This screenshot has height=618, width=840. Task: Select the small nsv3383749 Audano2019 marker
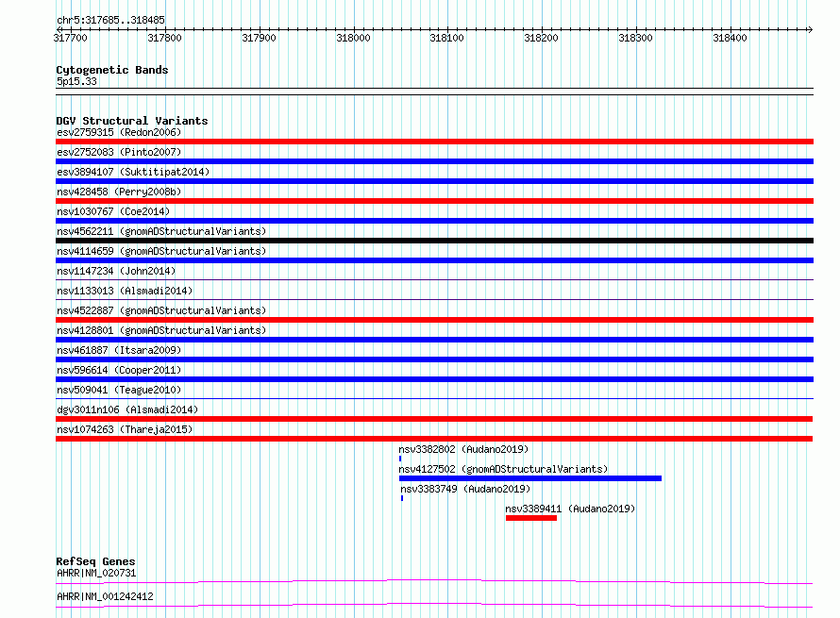[402, 498]
